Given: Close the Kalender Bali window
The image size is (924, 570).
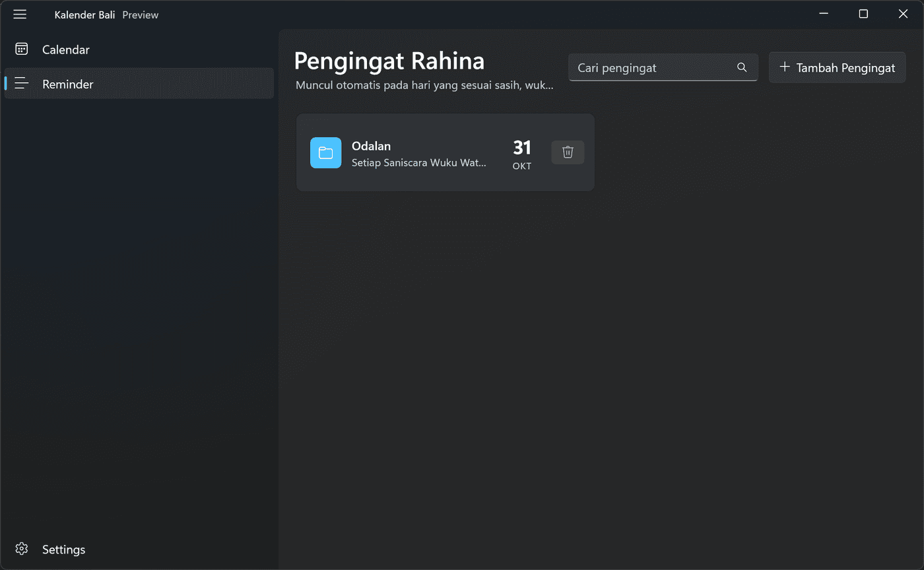Looking at the screenshot, I should (x=903, y=14).
